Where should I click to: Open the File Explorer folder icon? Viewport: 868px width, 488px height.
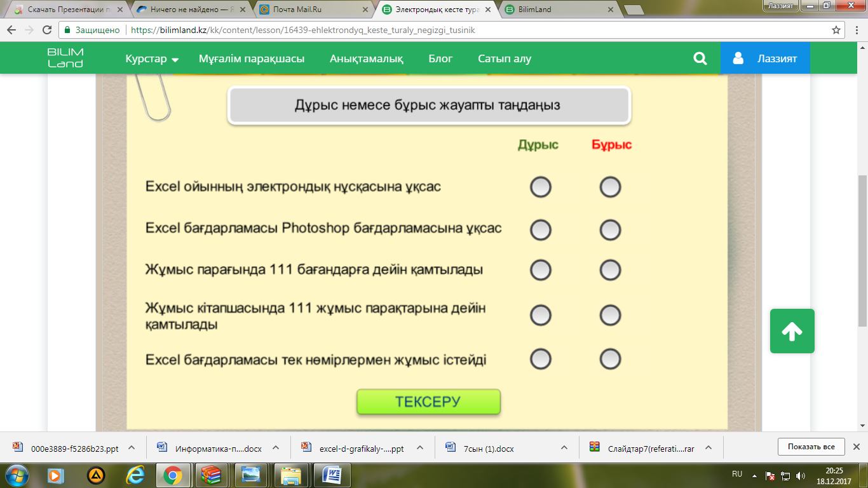click(x=291, y=475)
